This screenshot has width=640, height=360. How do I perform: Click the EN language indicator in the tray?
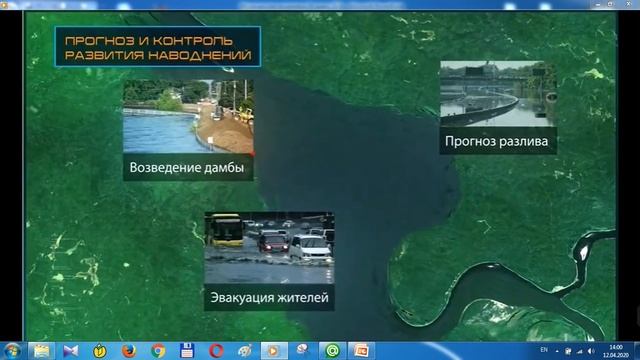[x=544, y=350]
